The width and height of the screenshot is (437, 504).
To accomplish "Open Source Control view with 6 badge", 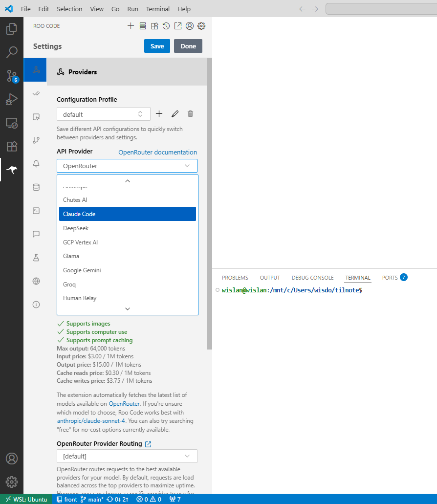I will (12, 76).
